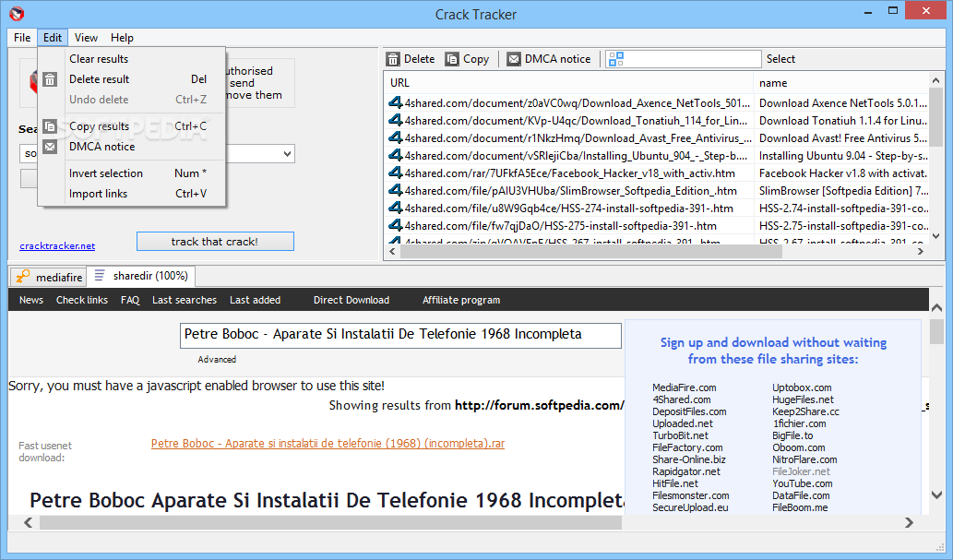
Task: Click the mediafire tab icon
Action: pyautogui.click(x=22, y=277)
